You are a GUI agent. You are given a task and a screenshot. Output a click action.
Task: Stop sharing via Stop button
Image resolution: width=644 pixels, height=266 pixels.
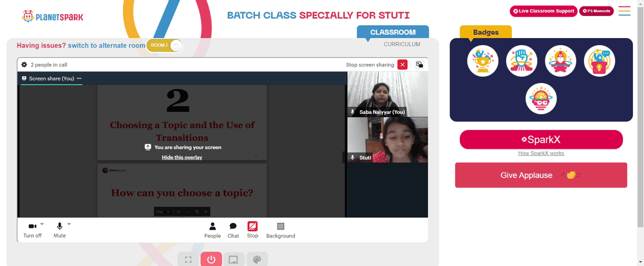point(252,230)
